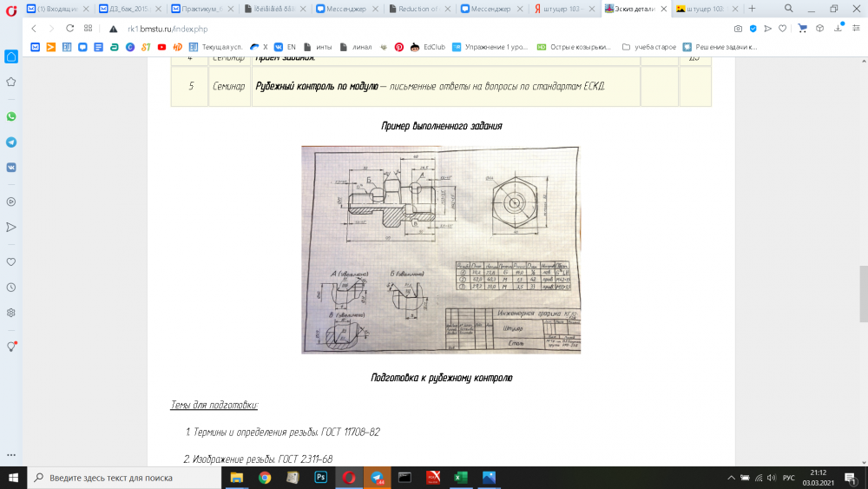Viewport: 868px width, 489px height.
Task: Open the Решение задачи к... bookmark
Action: pos(720,47)
